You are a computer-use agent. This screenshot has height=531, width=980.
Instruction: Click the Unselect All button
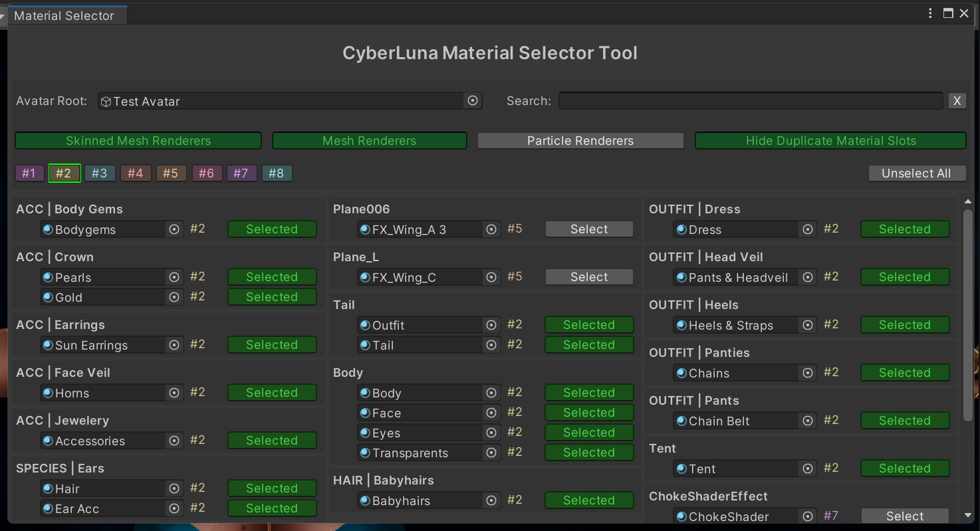[916, 173]
